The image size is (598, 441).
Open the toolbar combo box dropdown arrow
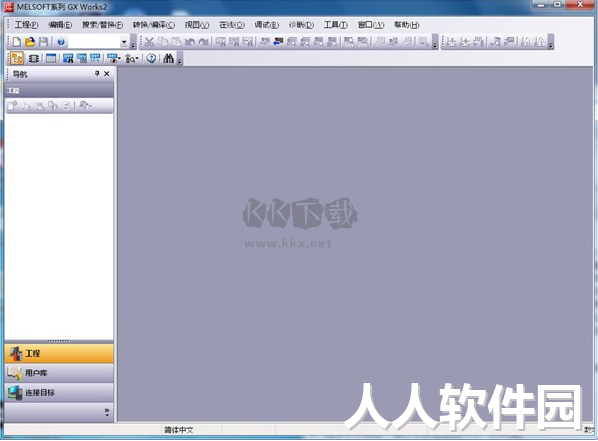124,42
